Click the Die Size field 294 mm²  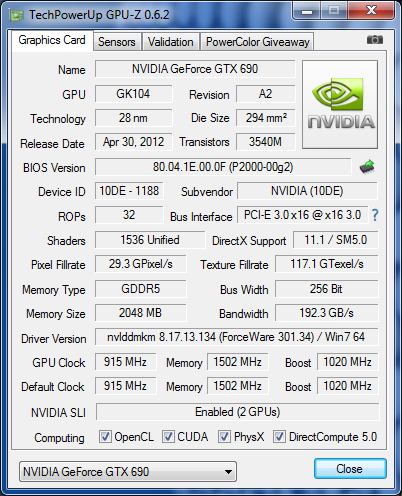coord(266,118)
